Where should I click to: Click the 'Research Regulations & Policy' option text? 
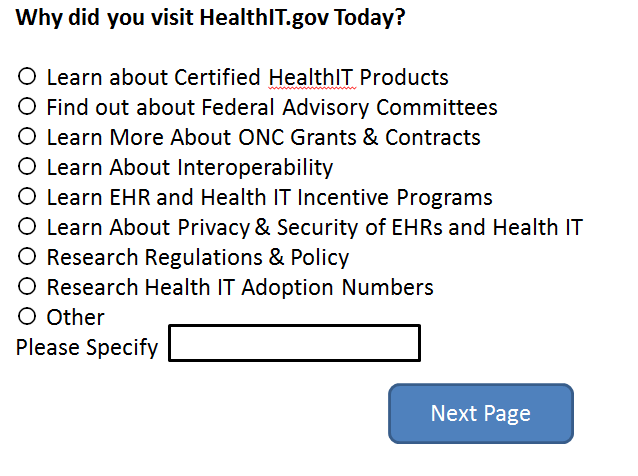tap(198, 257)
